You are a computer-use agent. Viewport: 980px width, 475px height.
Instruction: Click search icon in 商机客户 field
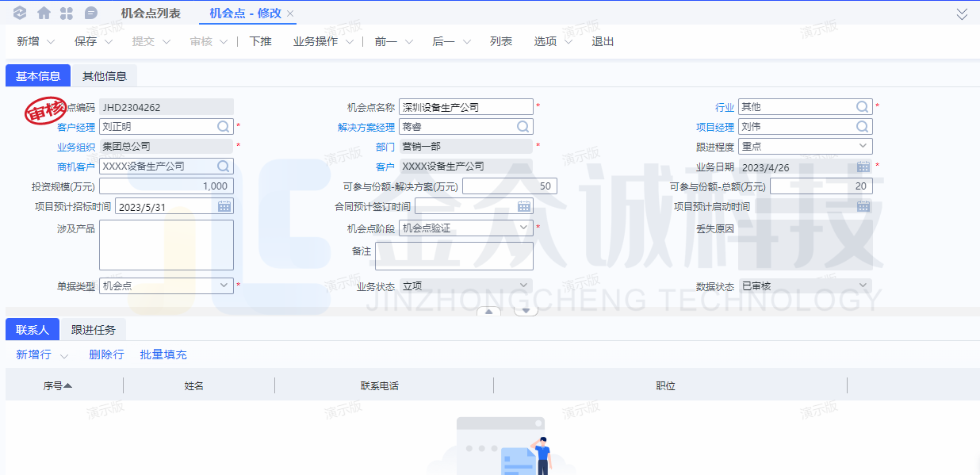click(224, 166)
